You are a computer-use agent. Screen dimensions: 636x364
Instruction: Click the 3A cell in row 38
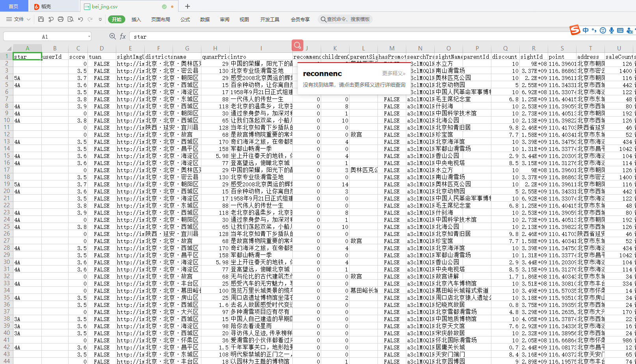click(x=27, y=319)
